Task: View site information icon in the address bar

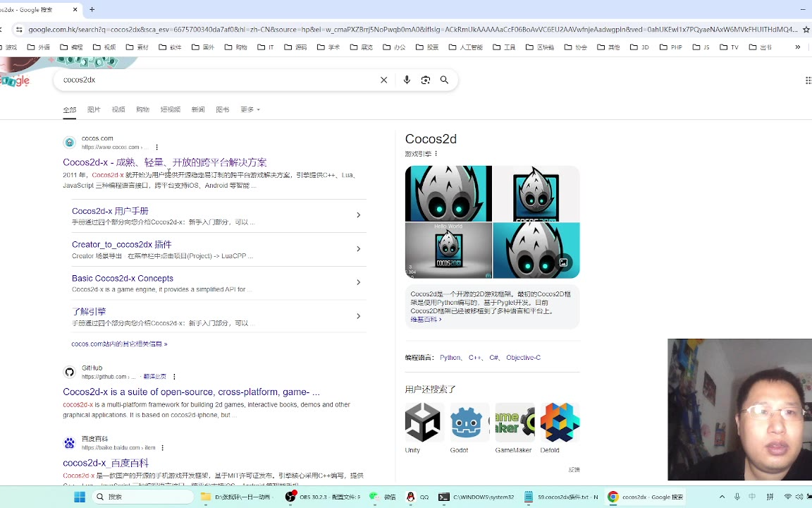Action: 18,30
